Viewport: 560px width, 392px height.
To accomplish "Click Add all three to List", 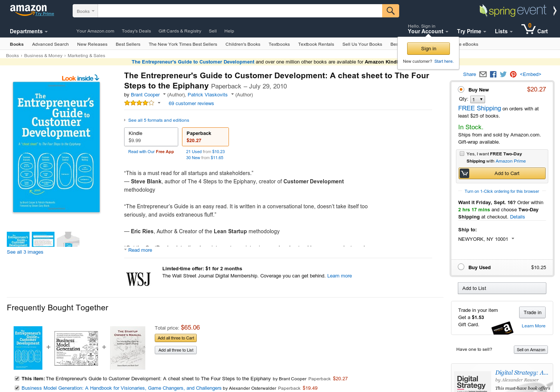I will [176, 350].
